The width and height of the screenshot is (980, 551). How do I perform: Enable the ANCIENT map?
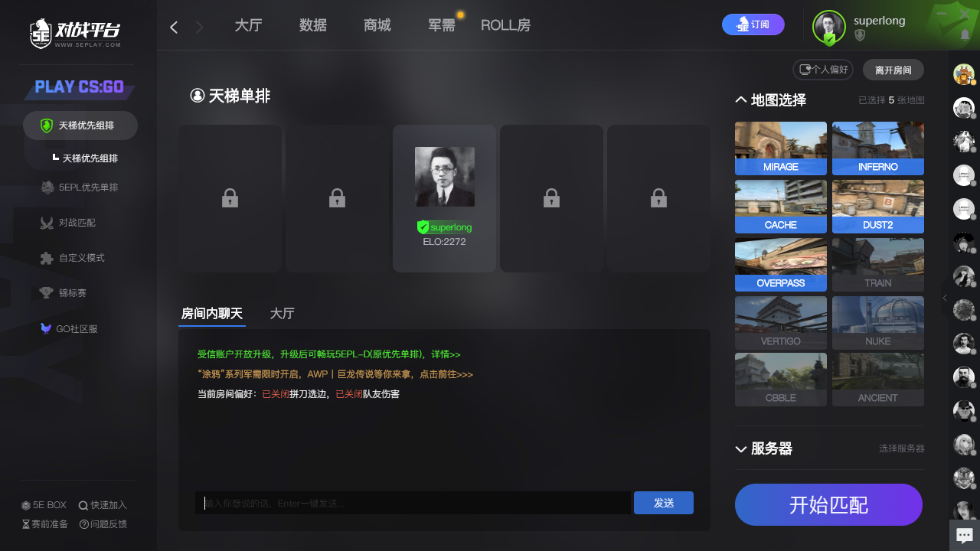(x=878, y=380)
